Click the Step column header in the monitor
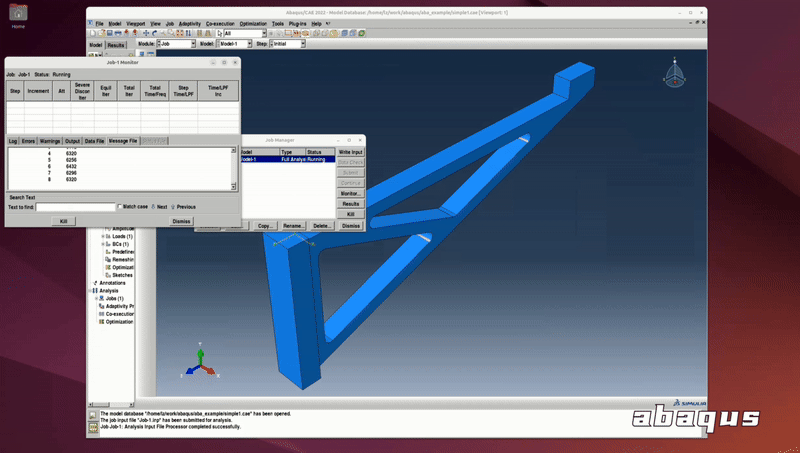The width and height of the screenshot is (800, 453). (15, 91)
